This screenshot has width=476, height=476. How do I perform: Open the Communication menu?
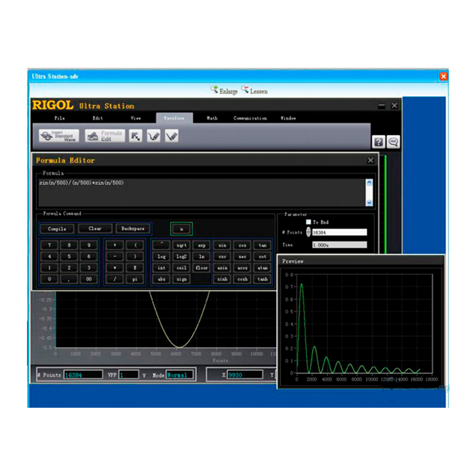click(250, 118)
